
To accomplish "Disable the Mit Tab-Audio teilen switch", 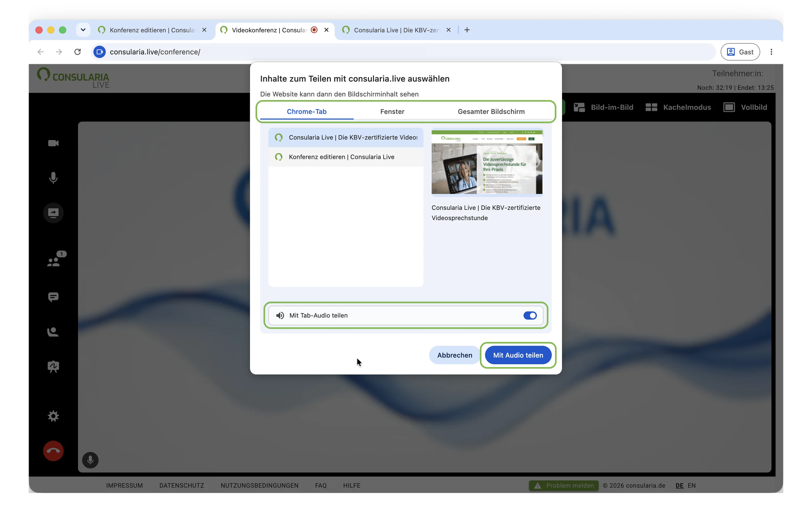I will tap(530, 315).
